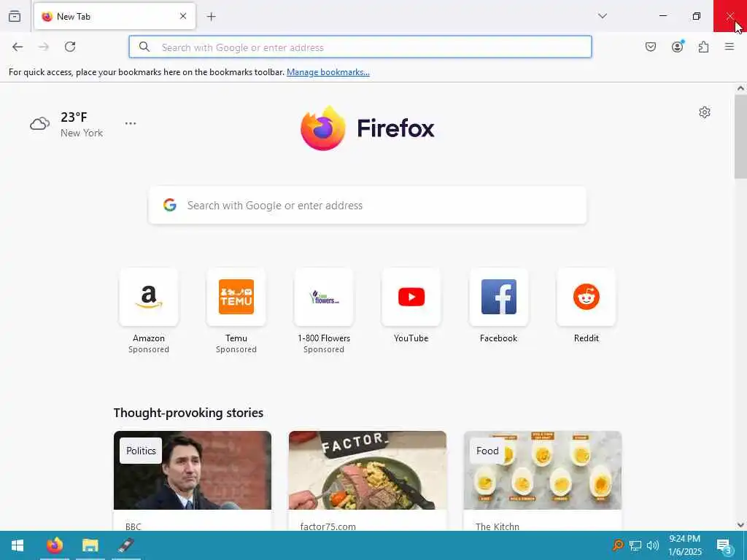Open the Extensions puzzle icon
Viewport: 747px width, 560px height.
tap(704, 47)
